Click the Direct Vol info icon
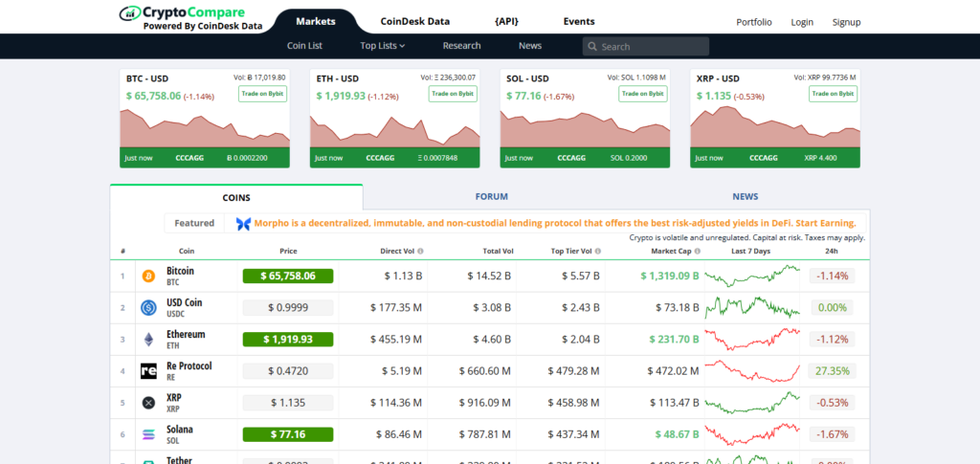Viewport: 980px width, 464px height. coord(420,251)
